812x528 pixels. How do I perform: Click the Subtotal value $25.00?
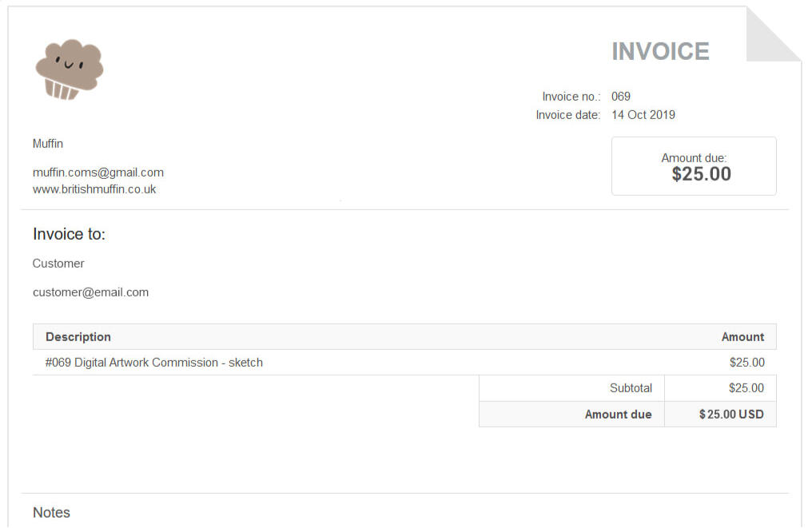[746, 388]
